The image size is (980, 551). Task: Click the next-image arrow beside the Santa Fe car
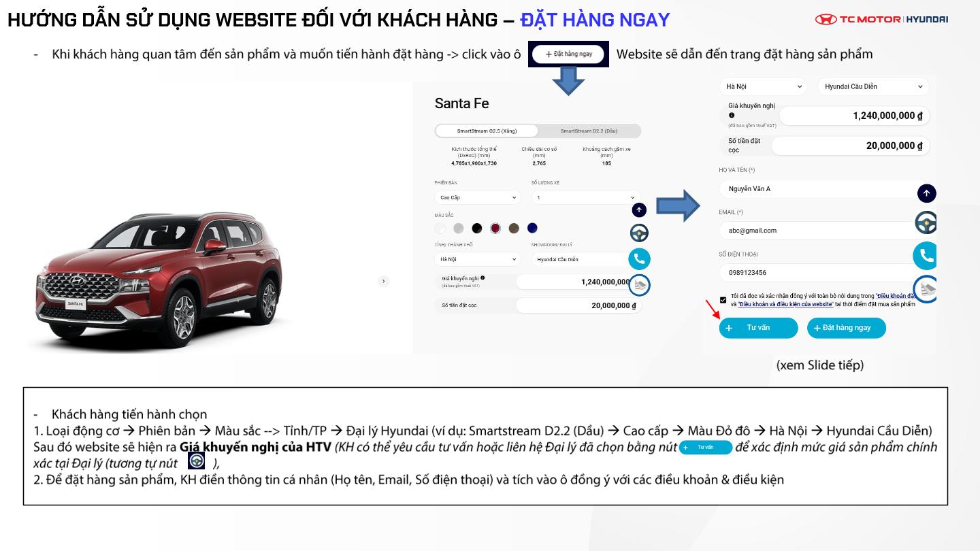pos(384,281)
